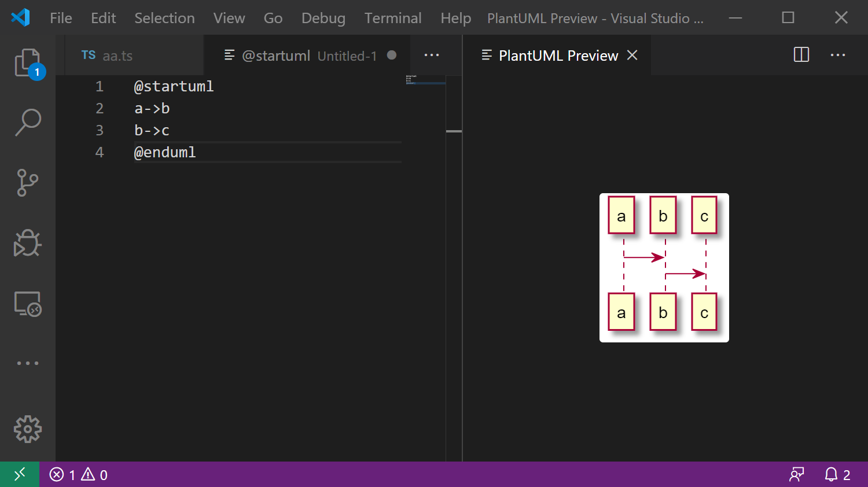Open additional views via ellipsis in activity bar

point(27,363)
